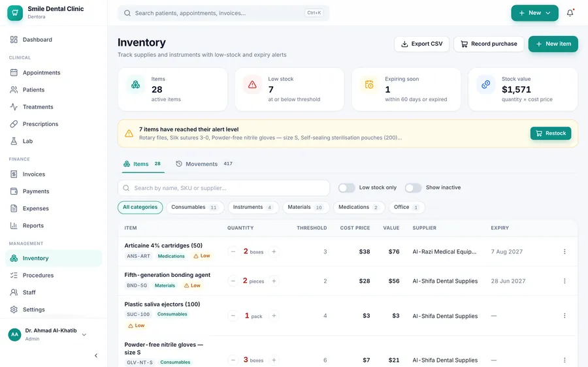Click the BND-5G SKU tag

point(137,285)
